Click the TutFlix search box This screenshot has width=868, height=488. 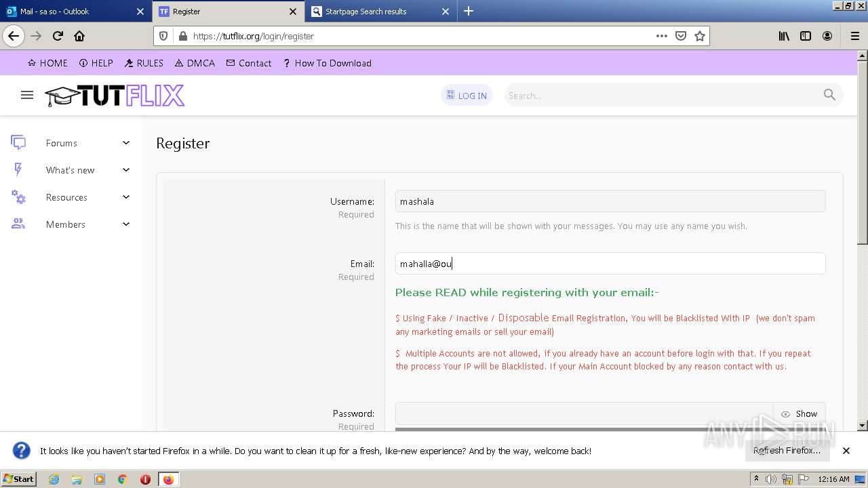coord(663,96)
